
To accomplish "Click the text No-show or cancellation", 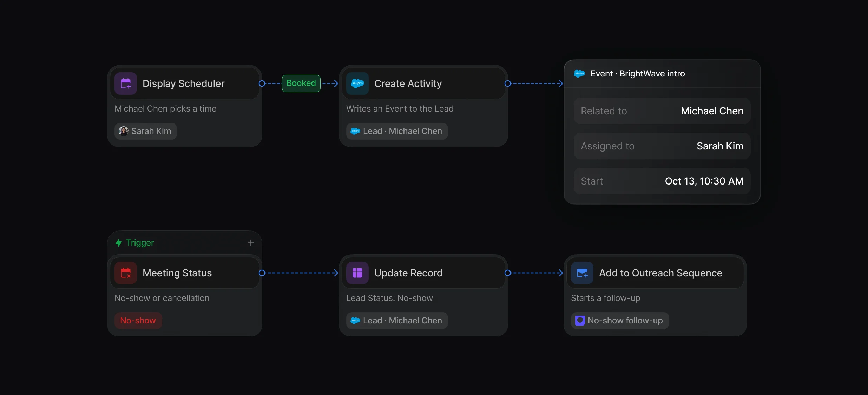I will coord(162,298).
